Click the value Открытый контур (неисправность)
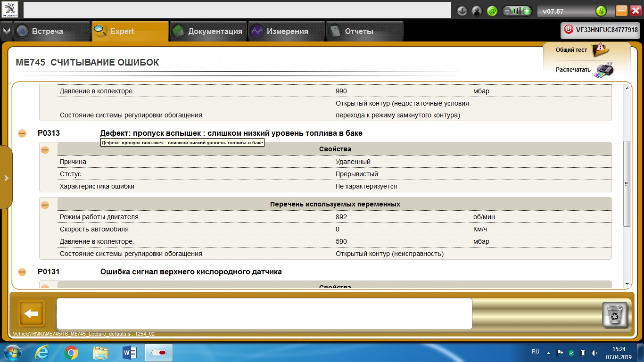 pos(390,254)
